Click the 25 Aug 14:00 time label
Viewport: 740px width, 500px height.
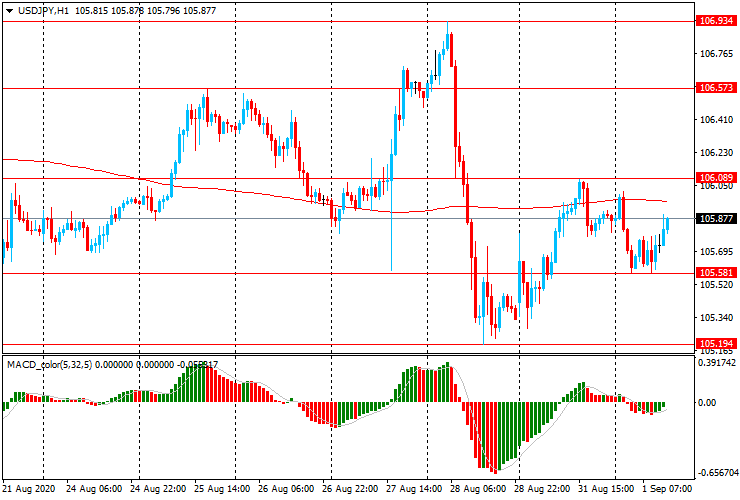[x=222, y=488]
